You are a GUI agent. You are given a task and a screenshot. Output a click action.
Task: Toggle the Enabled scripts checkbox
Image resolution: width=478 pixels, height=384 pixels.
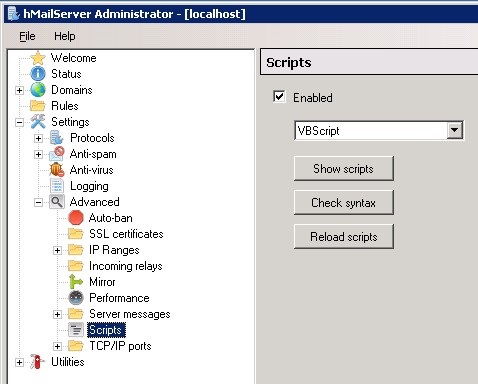pyautogui.click(x=279, y=97)
